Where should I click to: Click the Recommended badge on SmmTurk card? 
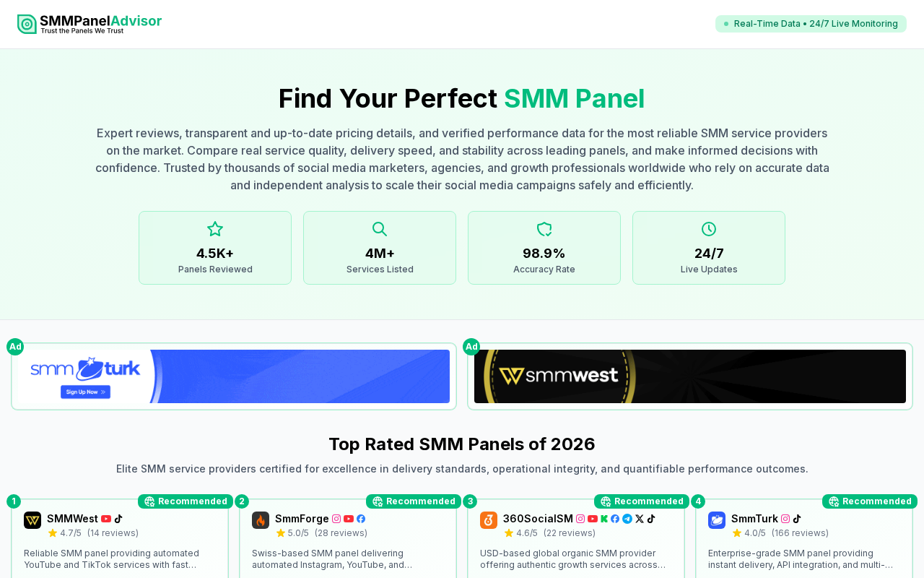[x=870, y=501]
